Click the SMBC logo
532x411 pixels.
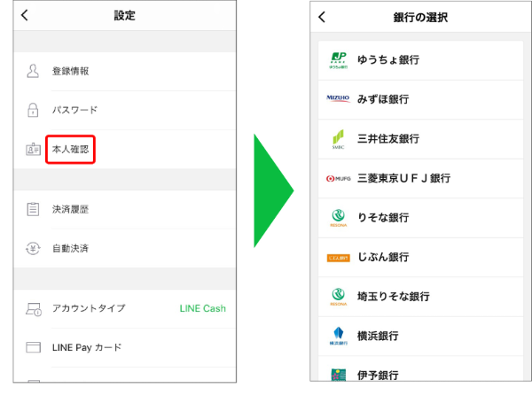click(339, 139)
